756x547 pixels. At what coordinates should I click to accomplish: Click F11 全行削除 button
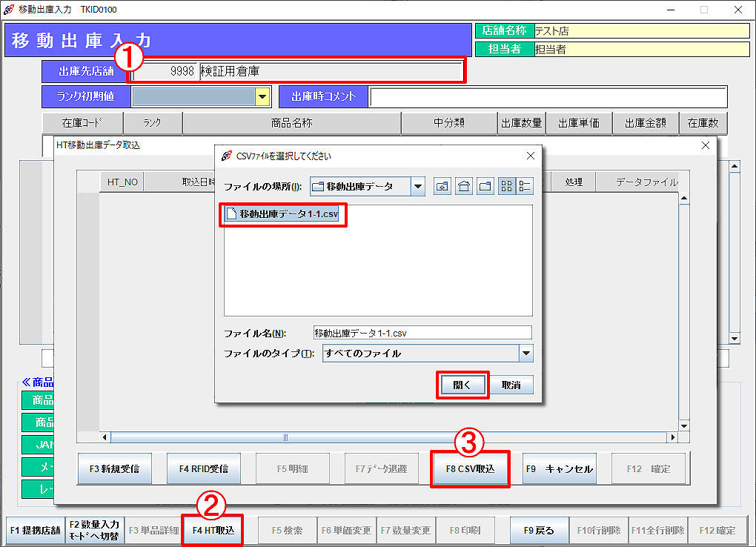658,530
